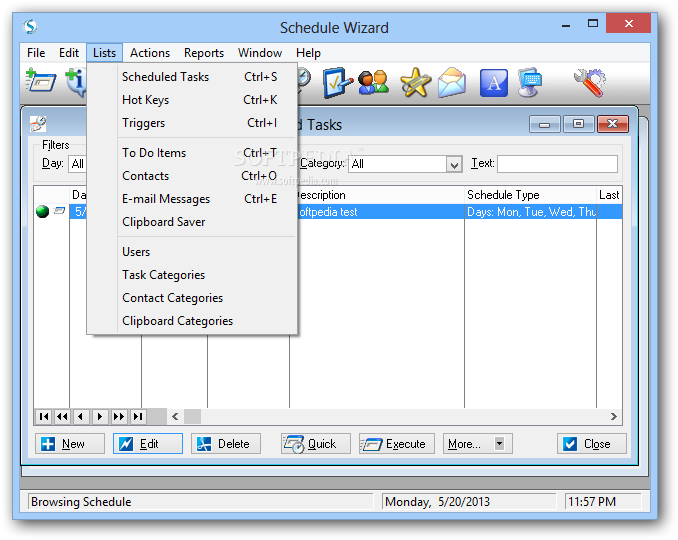Image resolution: width=678 pixels, height=540 pixels.
Task: Open the More... button dropdown arrow
Action: [499, 444]
